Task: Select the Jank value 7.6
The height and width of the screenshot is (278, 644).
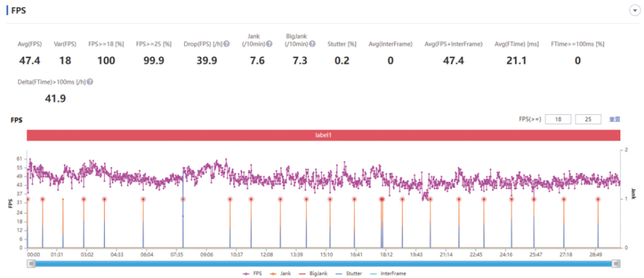Action: click(258, 61)
